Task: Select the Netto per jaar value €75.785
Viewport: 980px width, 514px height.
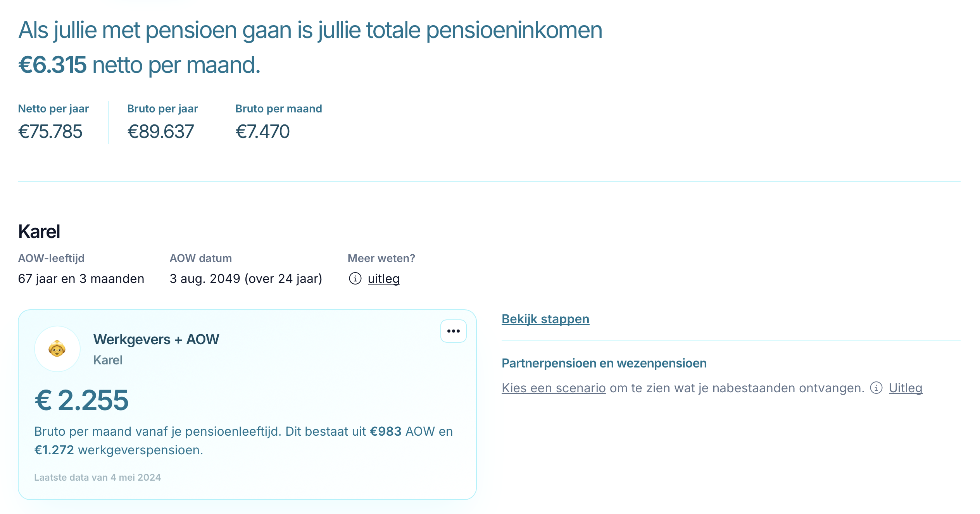Action: (51, 132)
